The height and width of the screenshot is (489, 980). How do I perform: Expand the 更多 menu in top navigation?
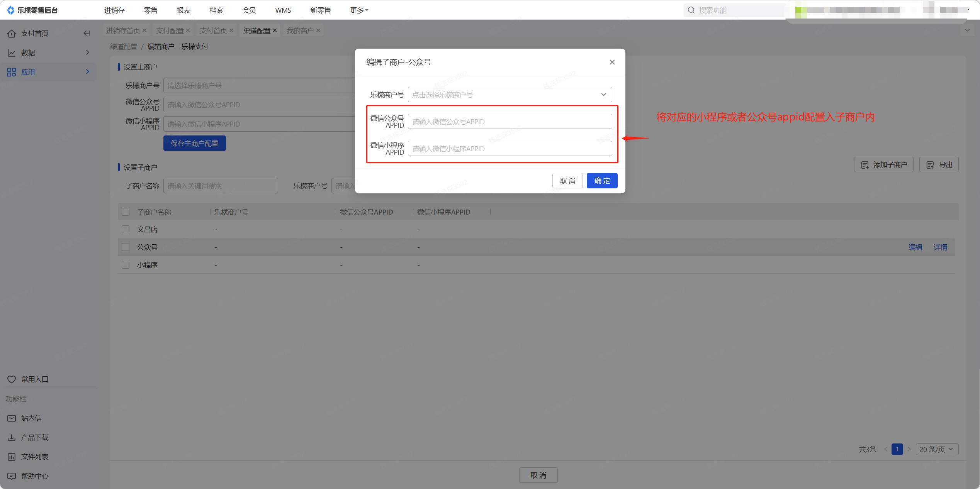(x=359, y=10)
